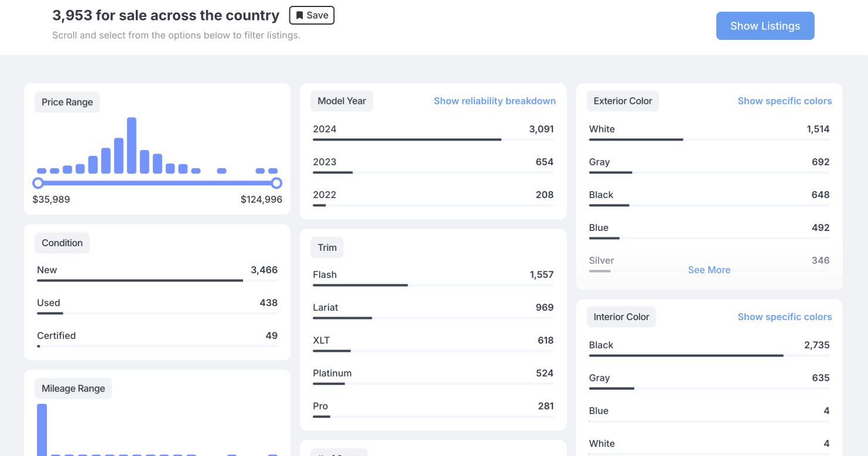Image resolution: width=868 pixels, height=456 pixels.
Task: Filter by 2024 model year
Action: [433, 130]
